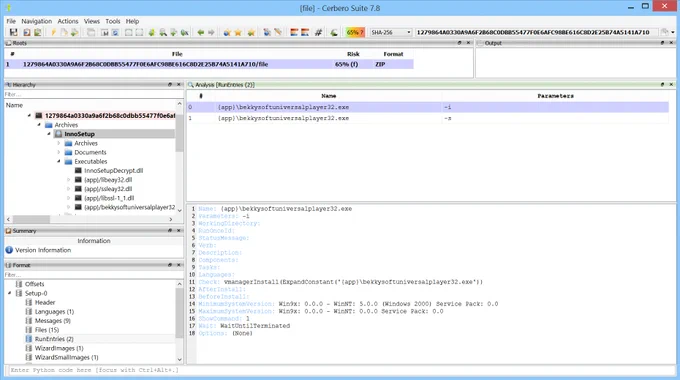The height and width of the screenshot is (380, 680).
Task: Close the Format panel
Action: pos(179,265)
